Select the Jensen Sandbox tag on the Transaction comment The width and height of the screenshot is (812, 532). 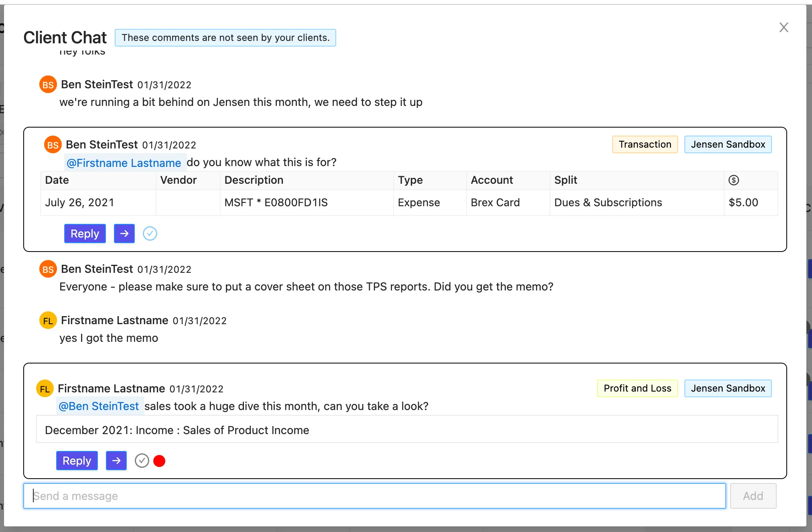coord(728,144)
